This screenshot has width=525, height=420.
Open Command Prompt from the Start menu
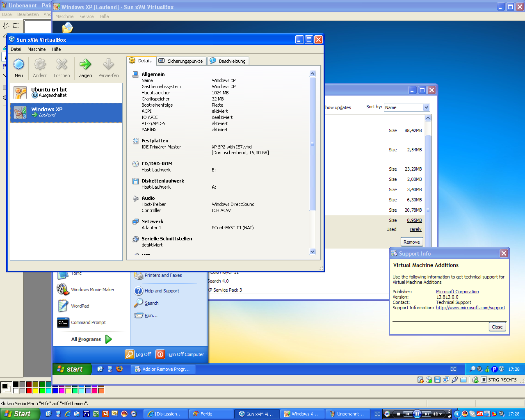82,322
